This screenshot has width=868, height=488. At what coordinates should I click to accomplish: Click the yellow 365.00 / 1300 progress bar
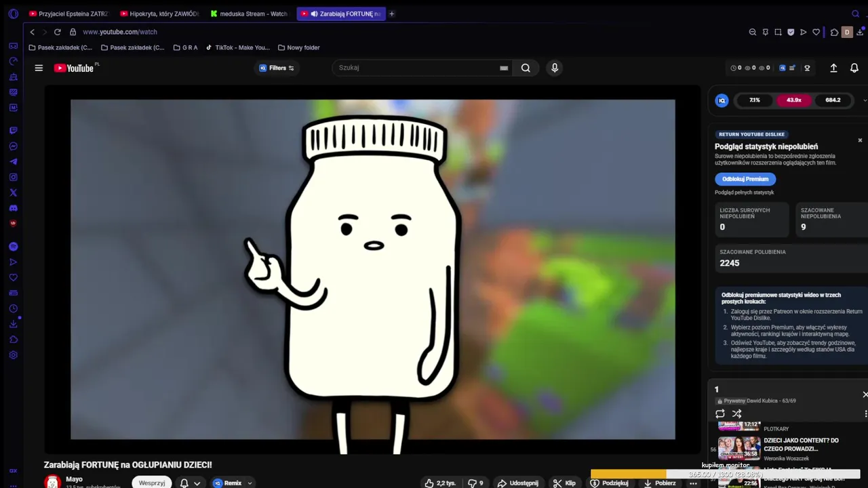click(x=726, y=474)
